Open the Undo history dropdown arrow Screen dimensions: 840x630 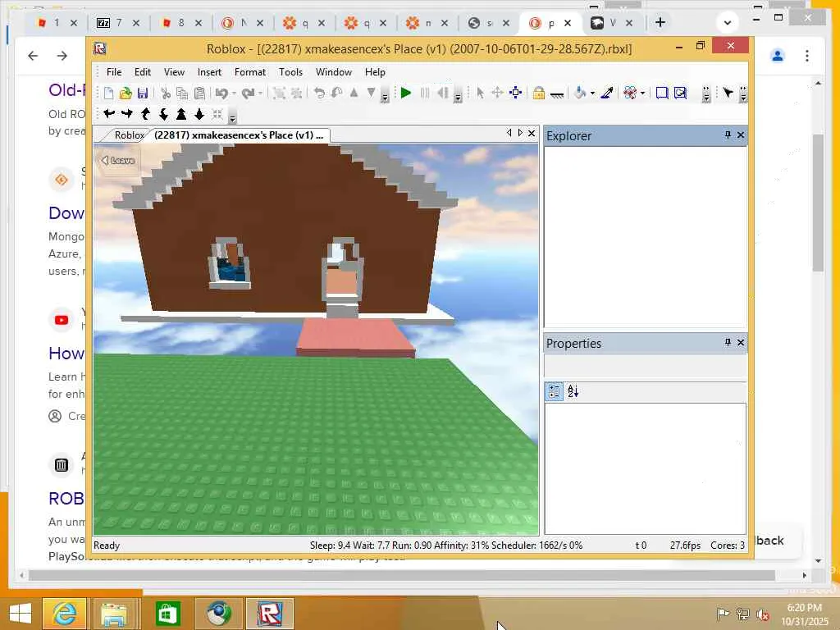point(234,94)
